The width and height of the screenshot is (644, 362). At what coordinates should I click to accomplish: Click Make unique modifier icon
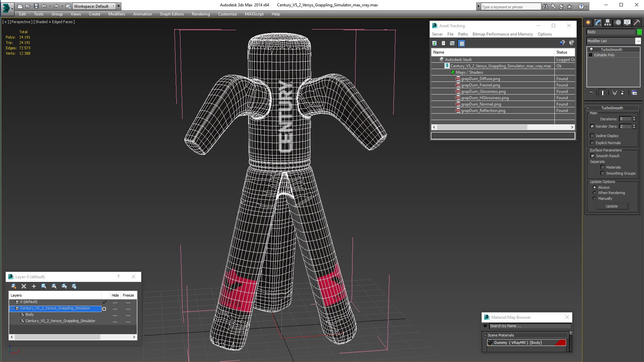[x=614, y=93]
